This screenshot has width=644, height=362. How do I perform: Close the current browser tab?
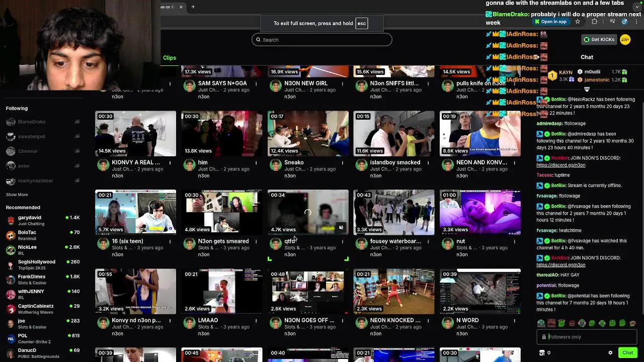point(181,7)
